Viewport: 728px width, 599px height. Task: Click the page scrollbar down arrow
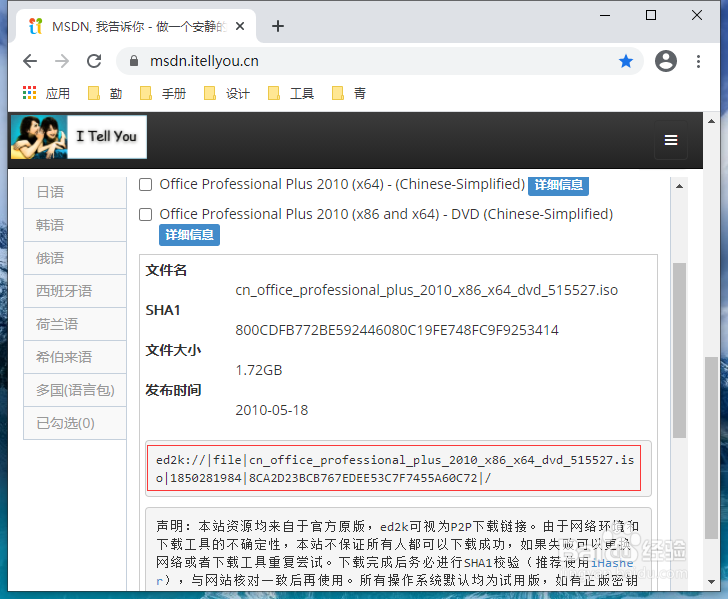[x=711, y=581]
